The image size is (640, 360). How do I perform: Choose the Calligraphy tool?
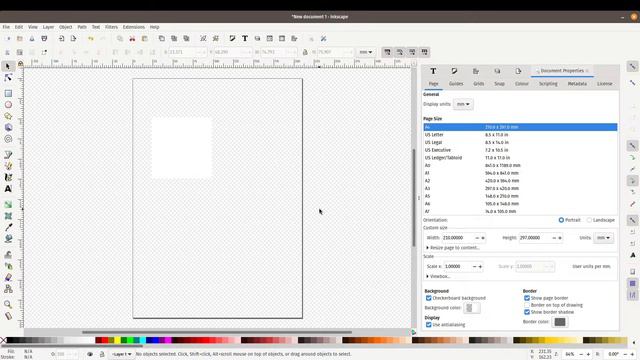[8, 177]
